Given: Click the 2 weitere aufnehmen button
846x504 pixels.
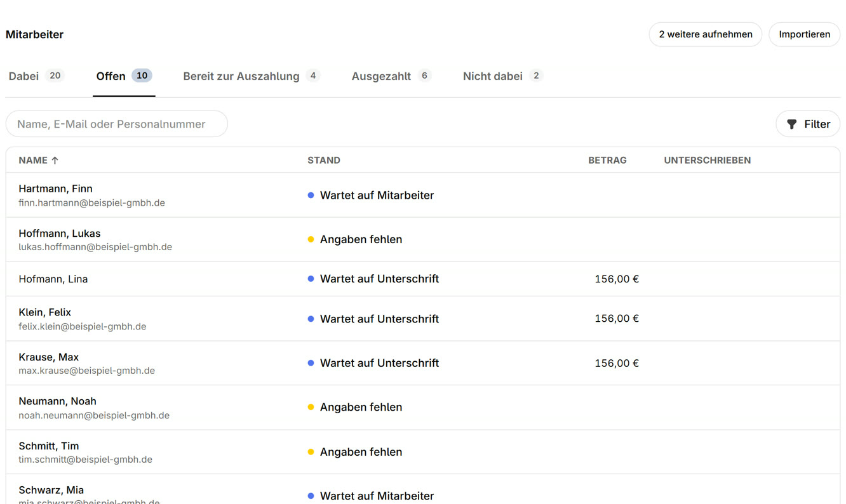Looking at the screenshot, I should click(706, 34).
